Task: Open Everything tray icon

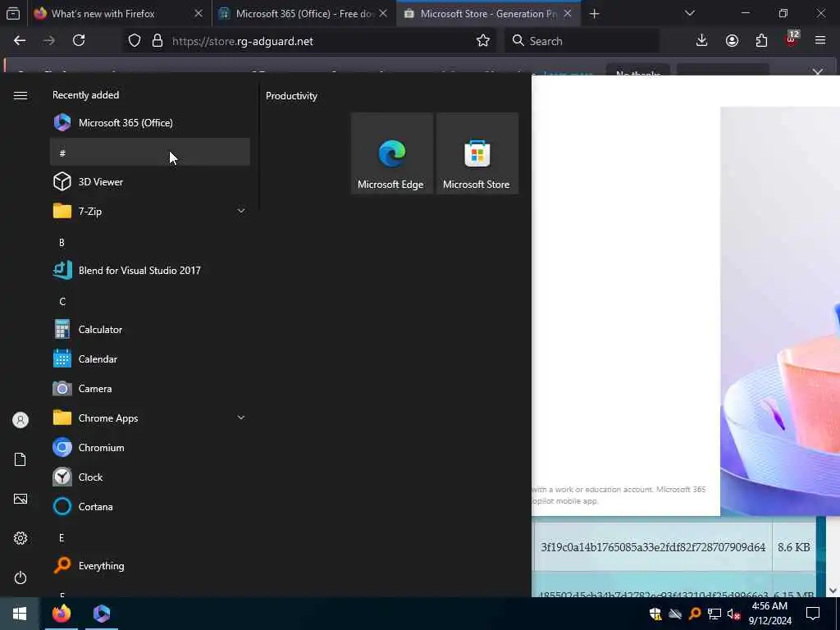Action: click(694, 614)
